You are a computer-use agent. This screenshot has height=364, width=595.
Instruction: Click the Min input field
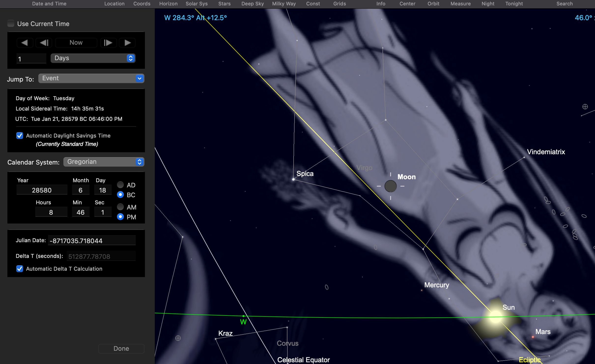click(81, 212)
